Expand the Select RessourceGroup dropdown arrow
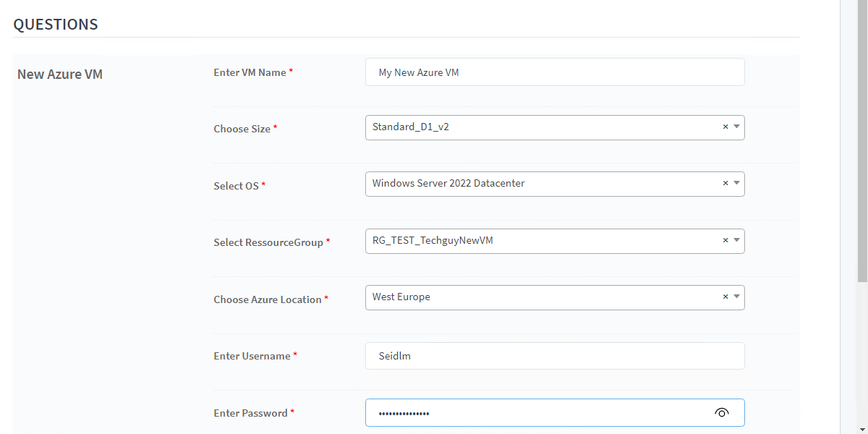868x434 pixels. coord(736,240)
